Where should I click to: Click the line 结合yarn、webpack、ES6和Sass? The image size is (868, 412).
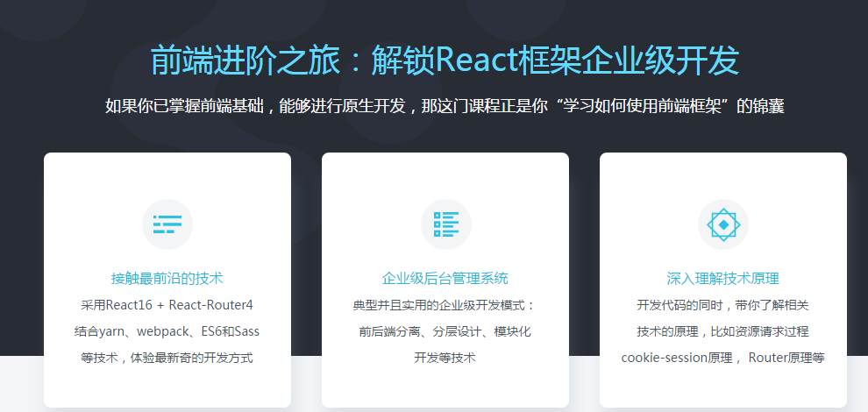tap(167, 331)
